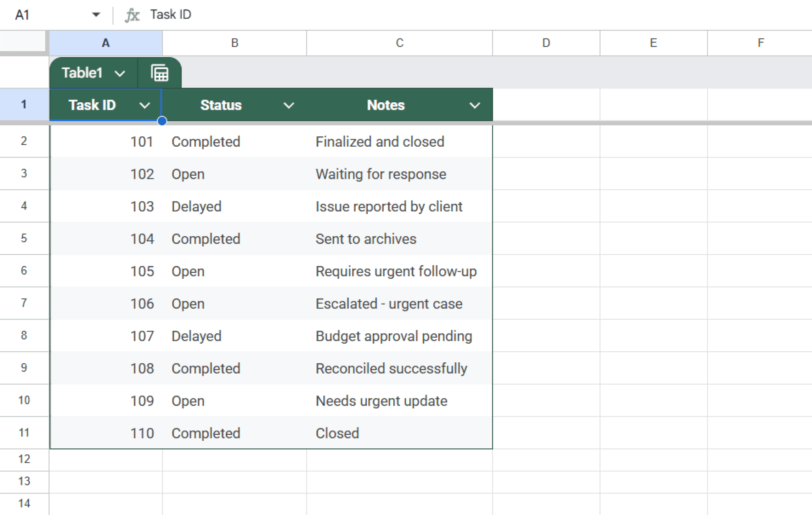Click the Table1 tab label

[x=82, y=73]
